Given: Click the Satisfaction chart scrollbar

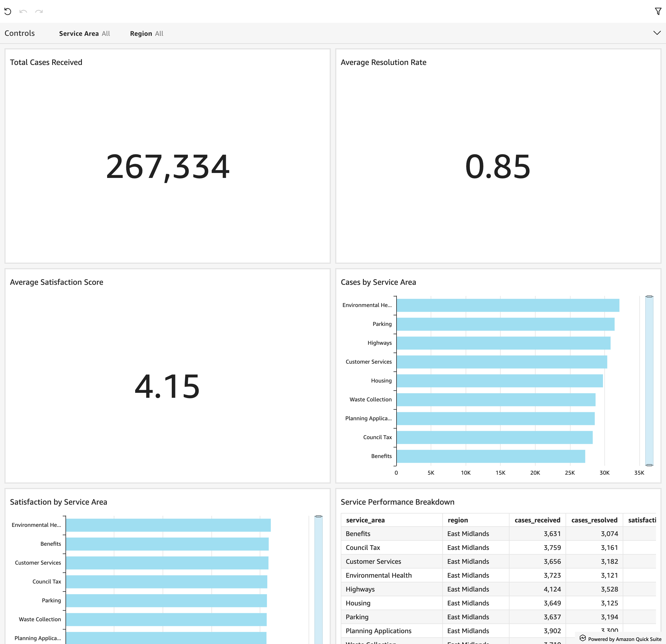Looking at the screenshot, I should pos(318,578).
